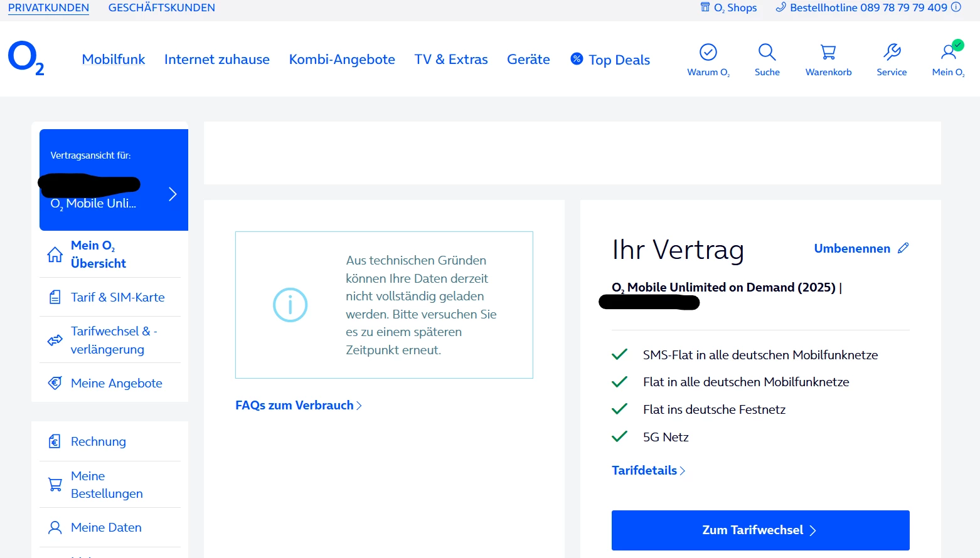The image size is (980, 558).
Task: Click the Umbenennen link
Action: [852, 248]
